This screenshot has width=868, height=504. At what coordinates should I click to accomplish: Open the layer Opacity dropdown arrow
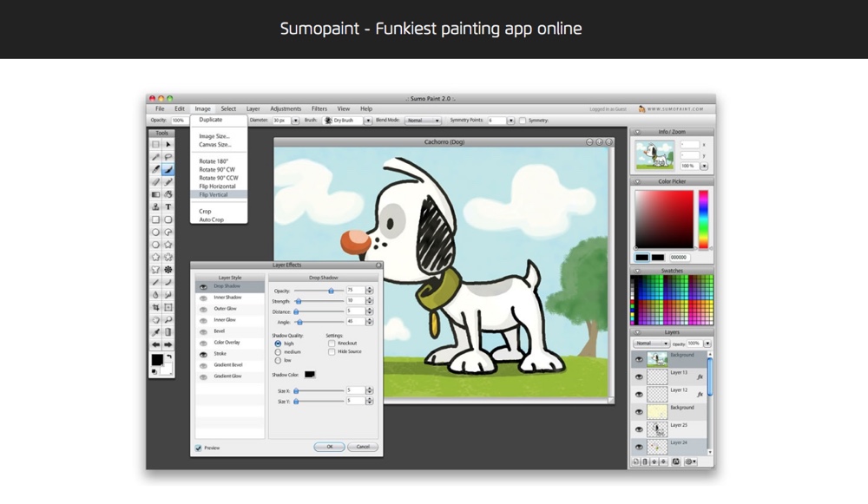(707, 344)
